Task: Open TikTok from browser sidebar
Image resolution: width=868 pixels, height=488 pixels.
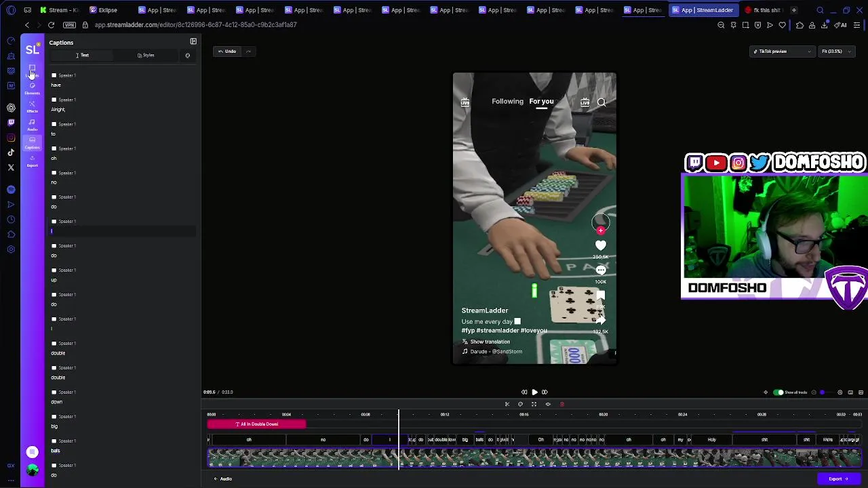Action: pos(11,152)
